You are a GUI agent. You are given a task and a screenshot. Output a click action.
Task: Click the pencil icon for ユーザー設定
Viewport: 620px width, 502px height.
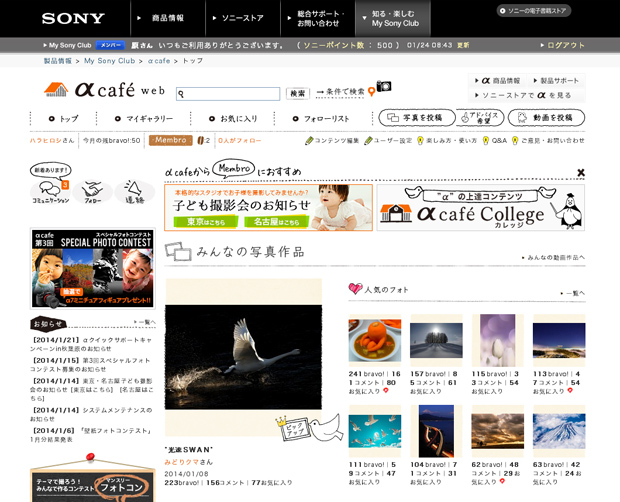click(368, 140)
